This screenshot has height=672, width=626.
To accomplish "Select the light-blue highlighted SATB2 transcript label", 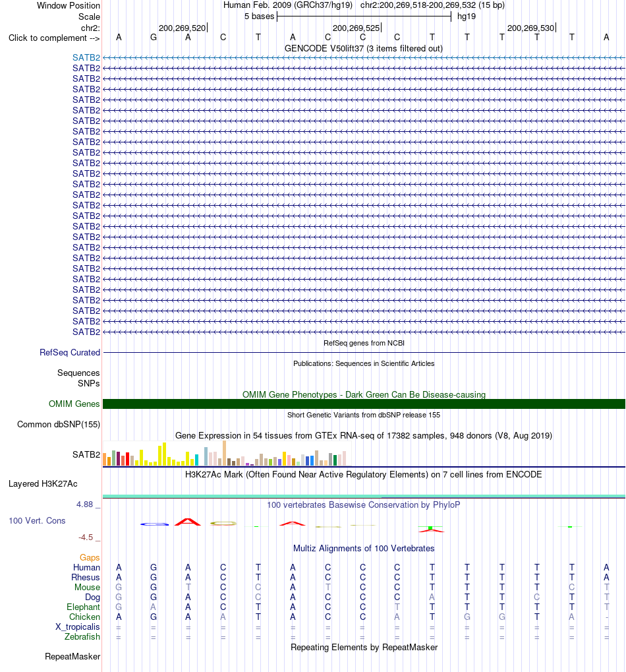I will [x=86, y=57].
